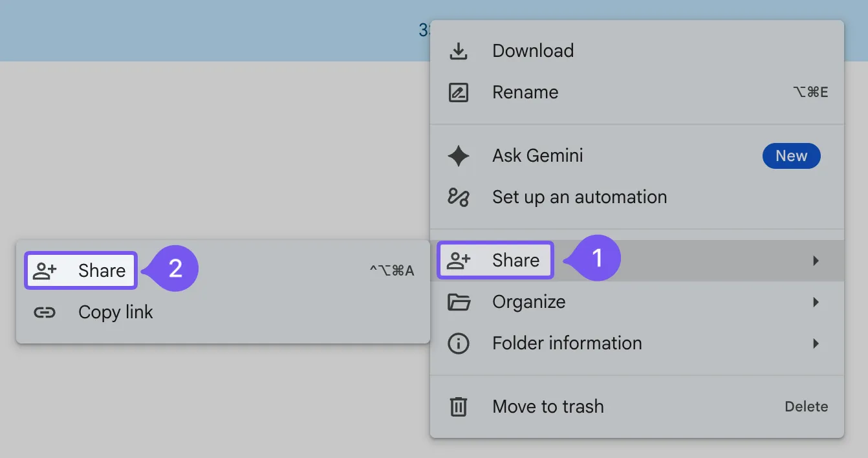This screenshot has height=458, width=868.
Task: Click the ⌥⌘E shortcut beside Rename
Action: tap(810, 93)
